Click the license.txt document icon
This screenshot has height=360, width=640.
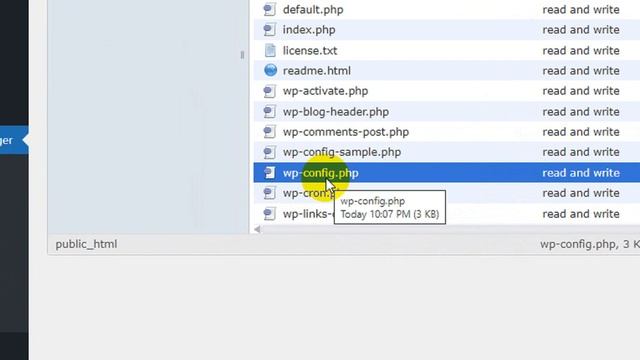point(270,50)
